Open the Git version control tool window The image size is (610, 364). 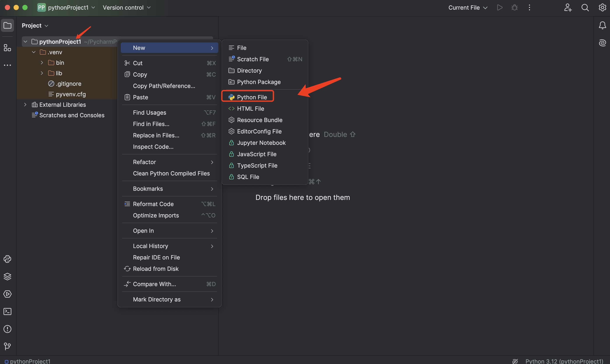tap(7, 346)
